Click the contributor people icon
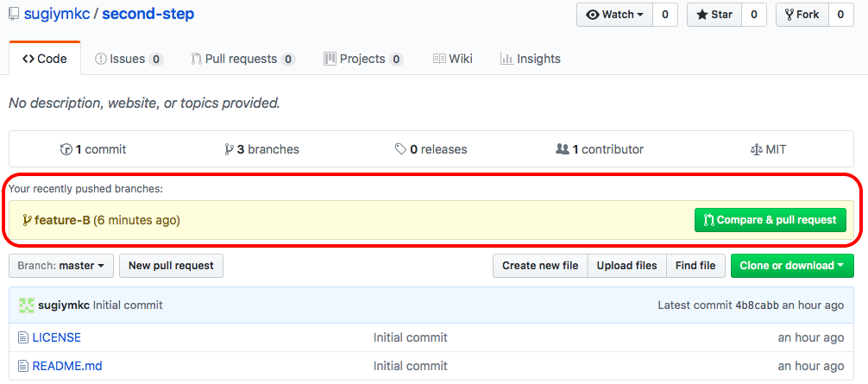The image size is (868, 384). pyautogui.click(x=562, y=149)
